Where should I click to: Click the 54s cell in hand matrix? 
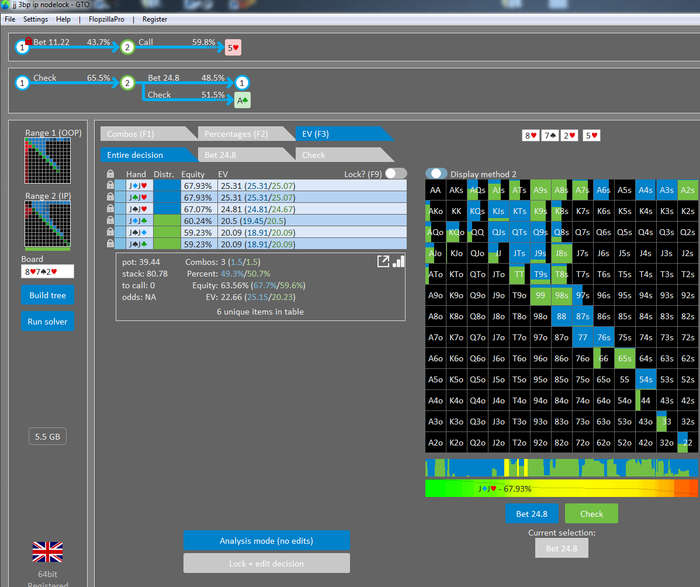(x=646, y=379)
